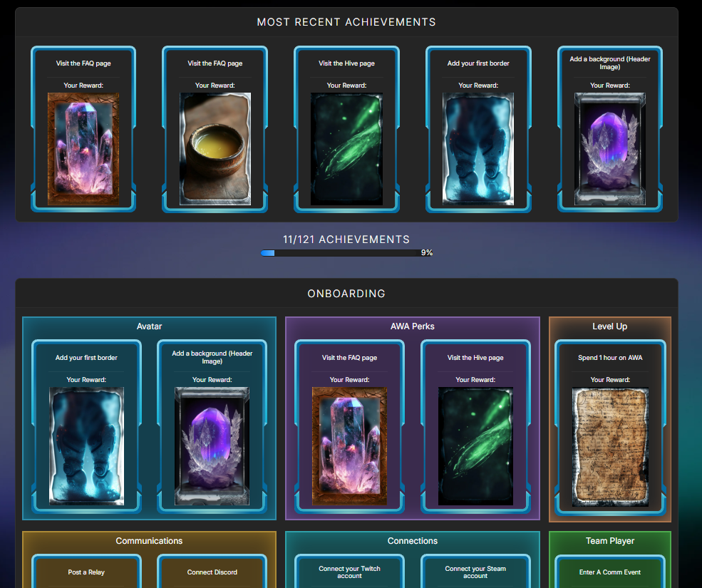Click the pink crystal reward under AWA Perks

point(350,446)
